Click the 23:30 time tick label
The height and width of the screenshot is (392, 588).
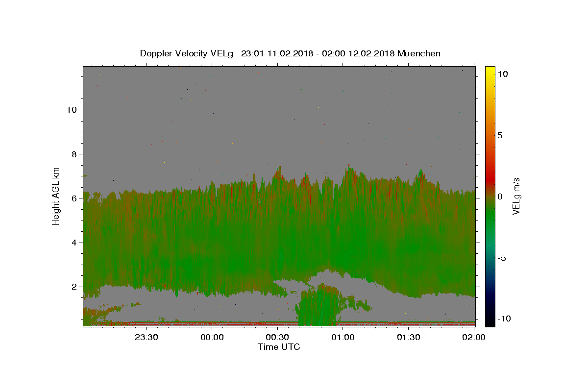click(x=147, y=337)
